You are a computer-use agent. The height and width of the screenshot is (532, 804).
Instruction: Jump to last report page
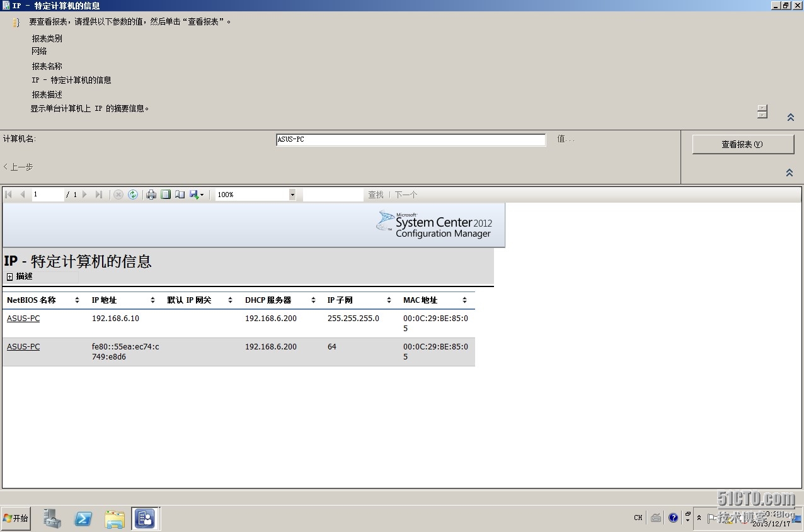tap(99, 195)
